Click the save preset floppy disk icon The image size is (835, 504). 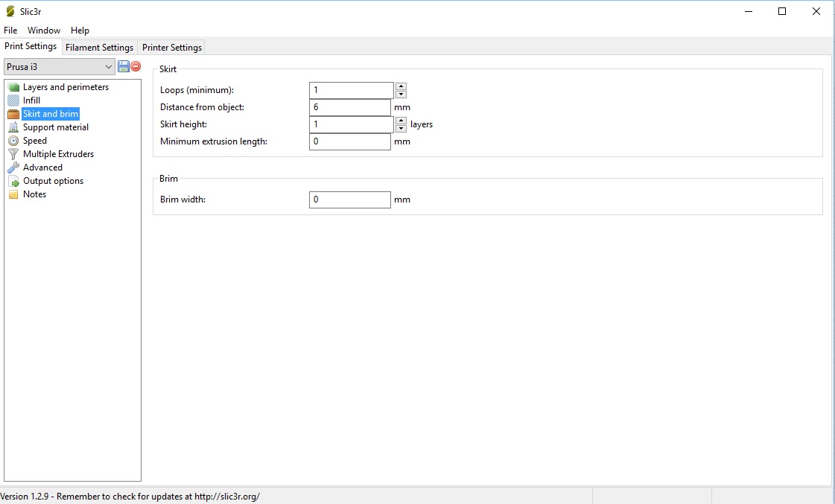pos(124,66)
